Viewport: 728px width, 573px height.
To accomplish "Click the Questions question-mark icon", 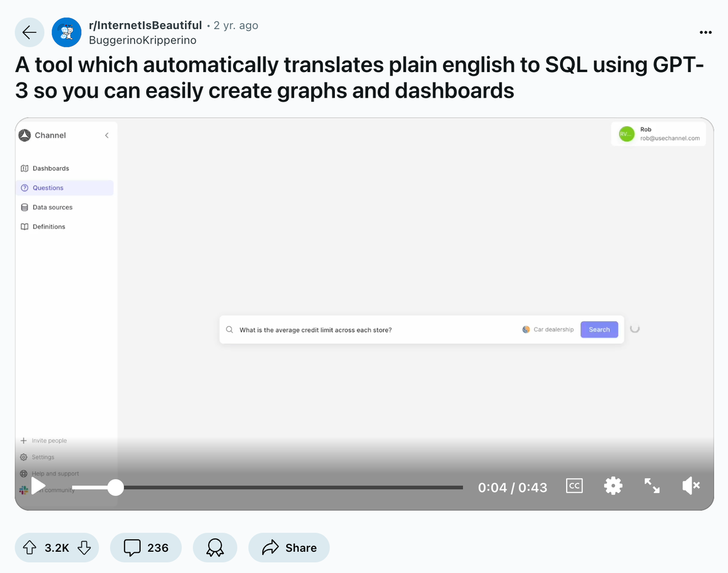I will click(x=24, y=188).
